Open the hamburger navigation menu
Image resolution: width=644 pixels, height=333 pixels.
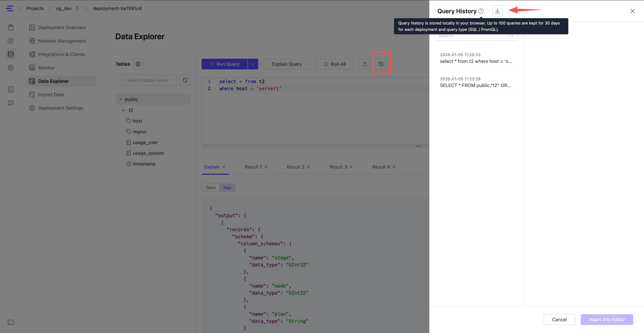coord(10,8)
